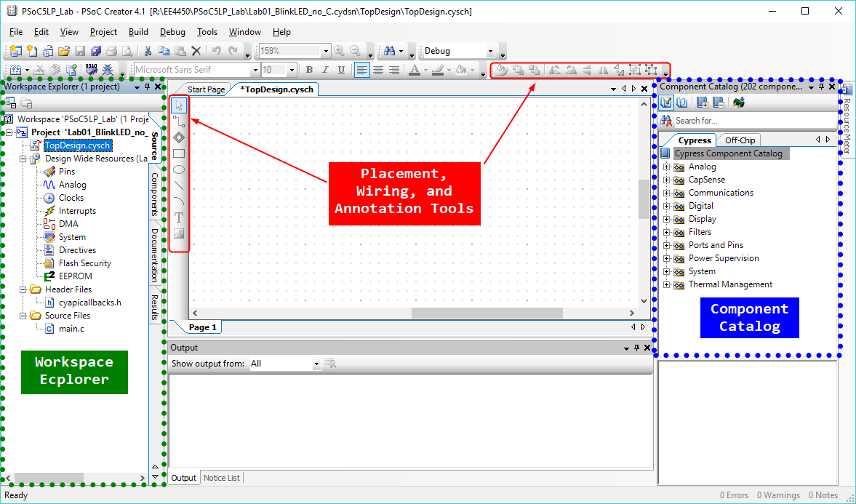Toggle Bold text formatting
This screenshot has height=504, width=856.
tap(309, 70)
